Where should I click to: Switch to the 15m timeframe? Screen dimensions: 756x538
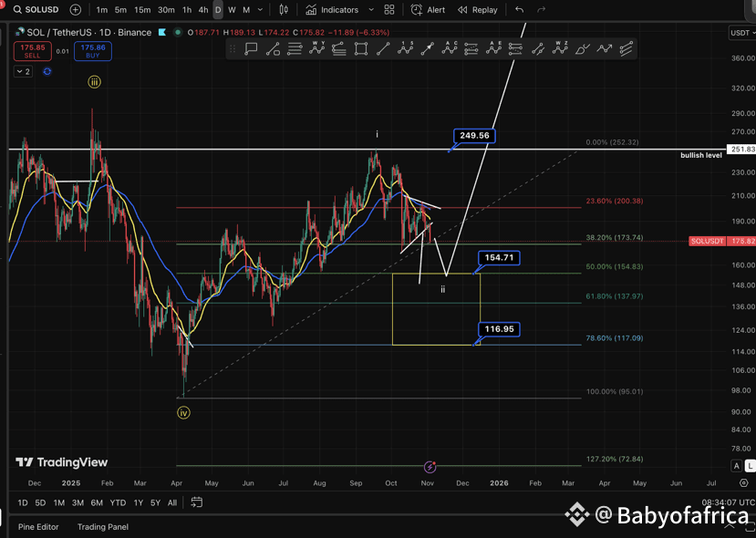point(142,10)
